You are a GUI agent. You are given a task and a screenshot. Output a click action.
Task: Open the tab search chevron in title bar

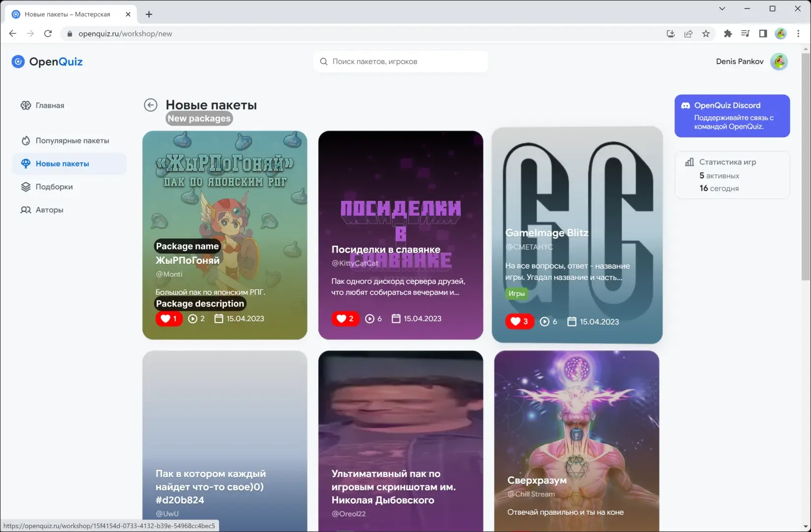(x=722, y=8)
